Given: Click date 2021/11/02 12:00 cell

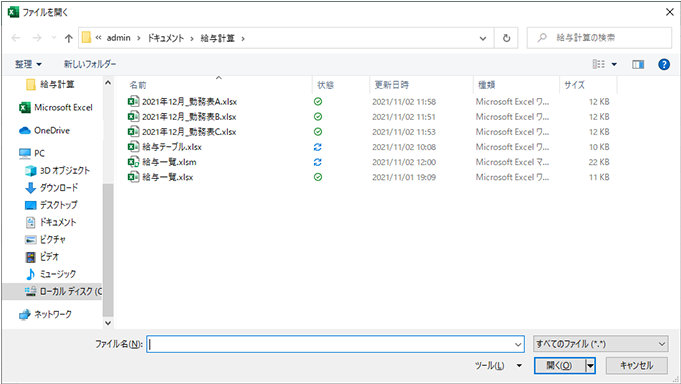Looking at the screenshot, I should [x=404, y=162].
